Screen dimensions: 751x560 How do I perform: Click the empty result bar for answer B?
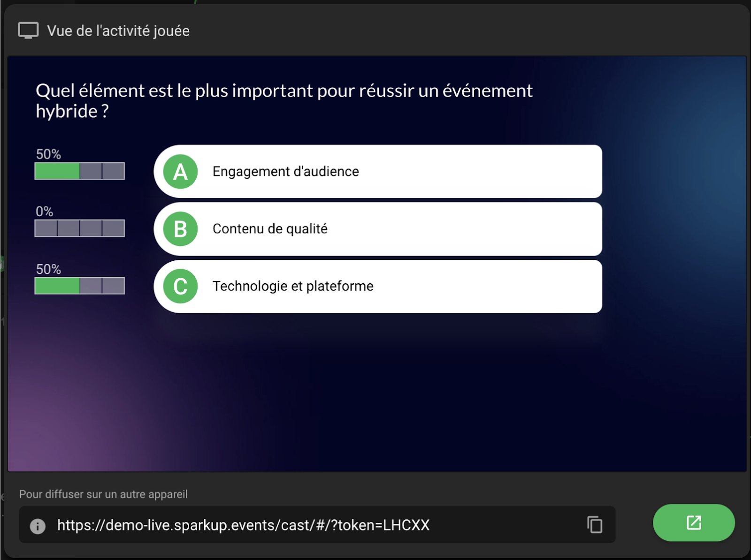pyautogui.click(x=80, y=228)
